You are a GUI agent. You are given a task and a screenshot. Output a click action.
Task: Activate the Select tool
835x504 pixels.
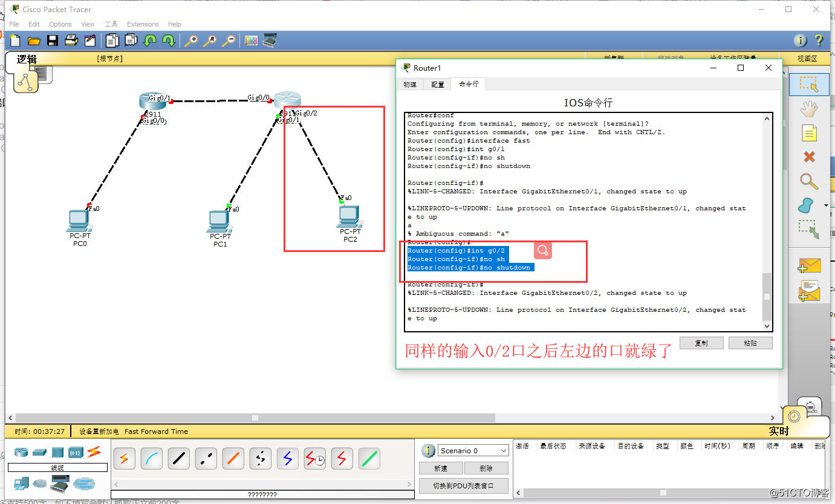(x=809, y=85)
